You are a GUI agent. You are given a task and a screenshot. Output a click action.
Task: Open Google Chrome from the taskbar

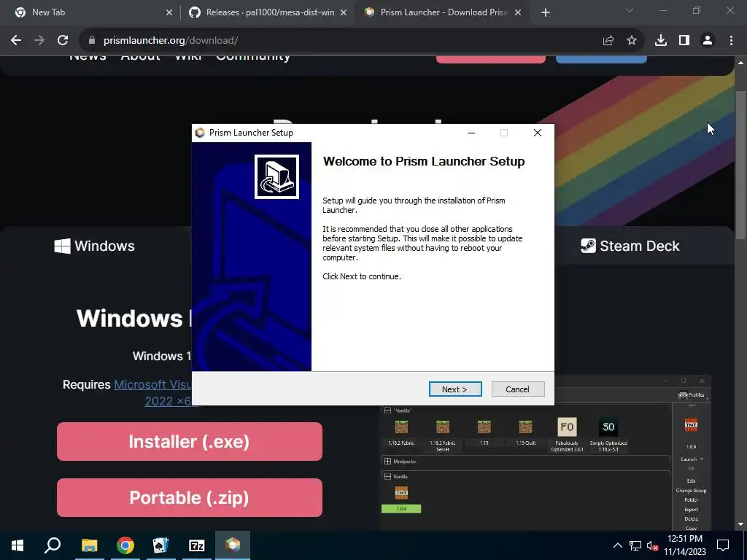coord(125,545)
